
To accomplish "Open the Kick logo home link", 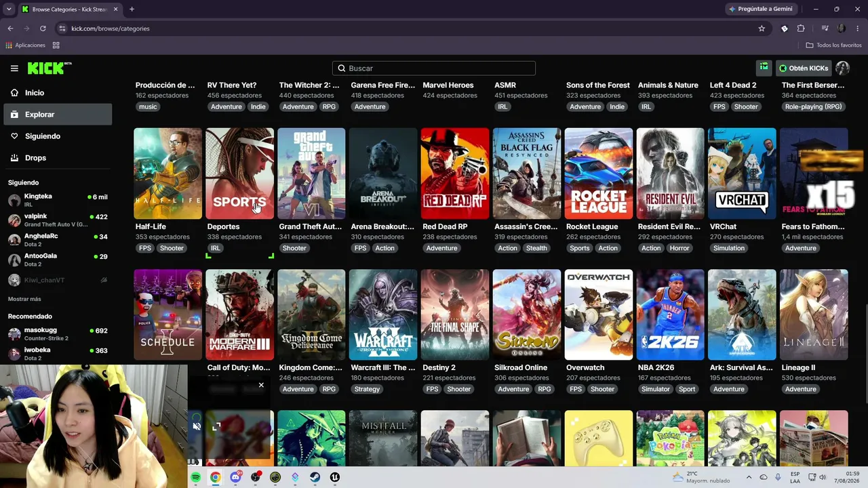I will [50, 68].
